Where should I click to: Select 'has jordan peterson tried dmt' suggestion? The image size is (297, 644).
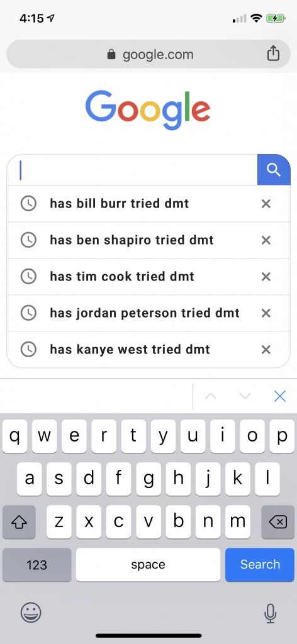click(x=145, y=313)
